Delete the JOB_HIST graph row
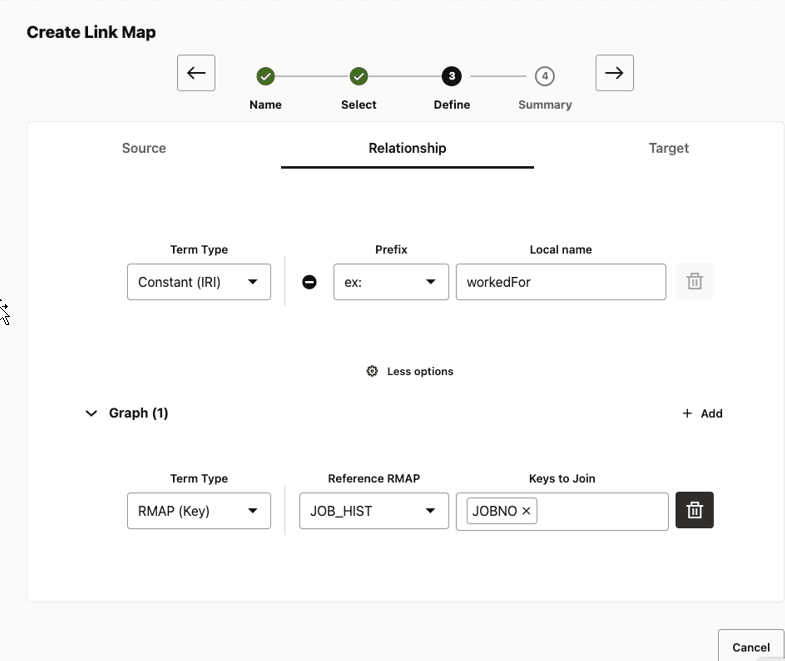 click(x=695, y=510)
